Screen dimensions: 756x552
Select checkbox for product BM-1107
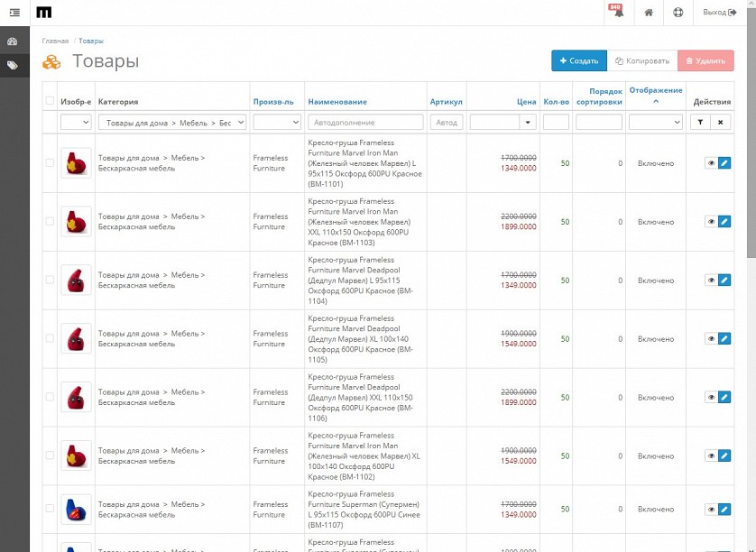click(x=50, y=509)
